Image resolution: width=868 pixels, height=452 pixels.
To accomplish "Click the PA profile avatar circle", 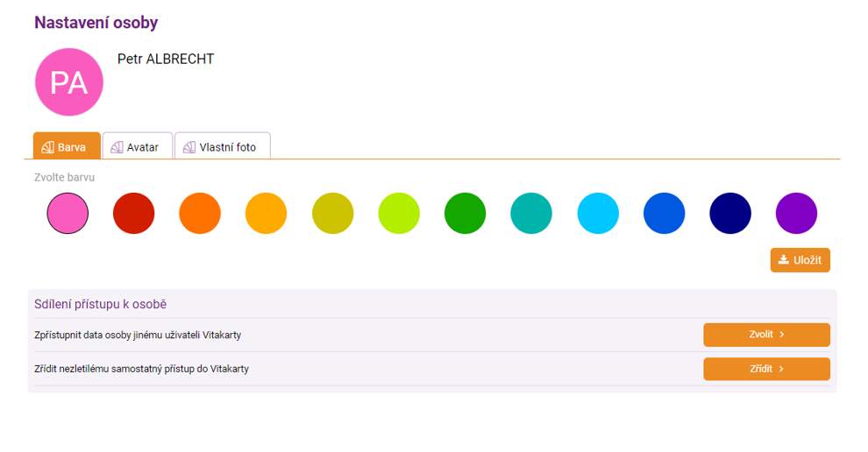I will point(69,82).
